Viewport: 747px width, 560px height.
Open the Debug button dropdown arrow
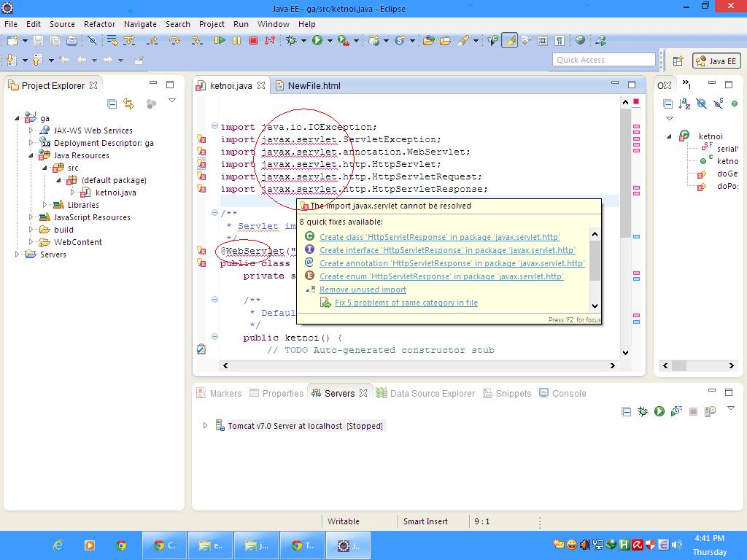303,42
